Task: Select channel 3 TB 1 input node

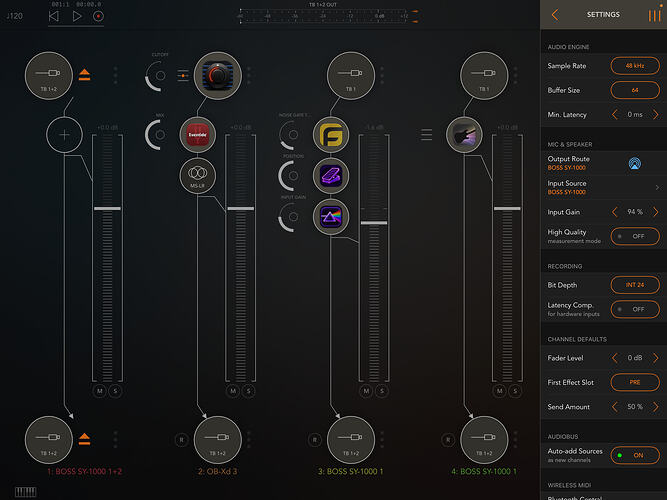Action: pos(351,76)
